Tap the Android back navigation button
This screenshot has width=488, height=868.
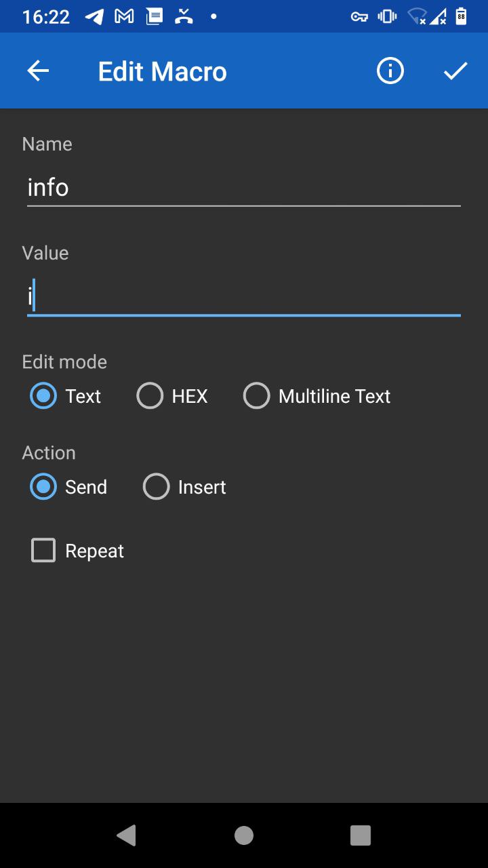126,835
